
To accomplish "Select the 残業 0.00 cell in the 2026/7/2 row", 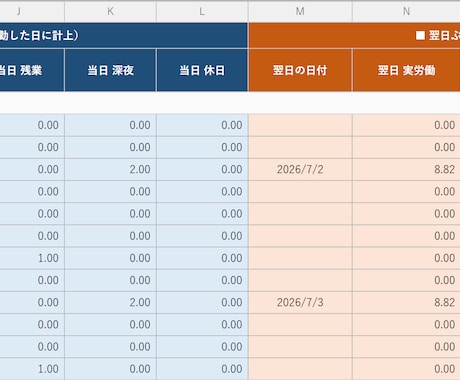I will tap(32, 169).
